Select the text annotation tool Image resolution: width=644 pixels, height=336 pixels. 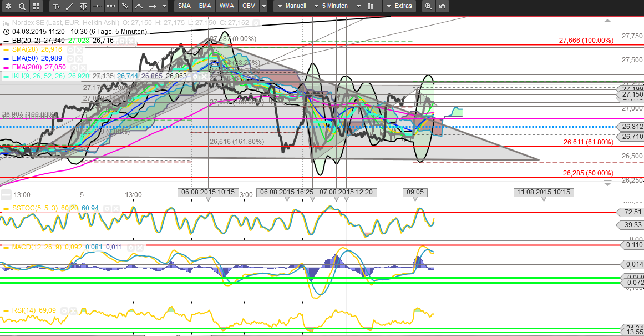click(x=56, y=7)
